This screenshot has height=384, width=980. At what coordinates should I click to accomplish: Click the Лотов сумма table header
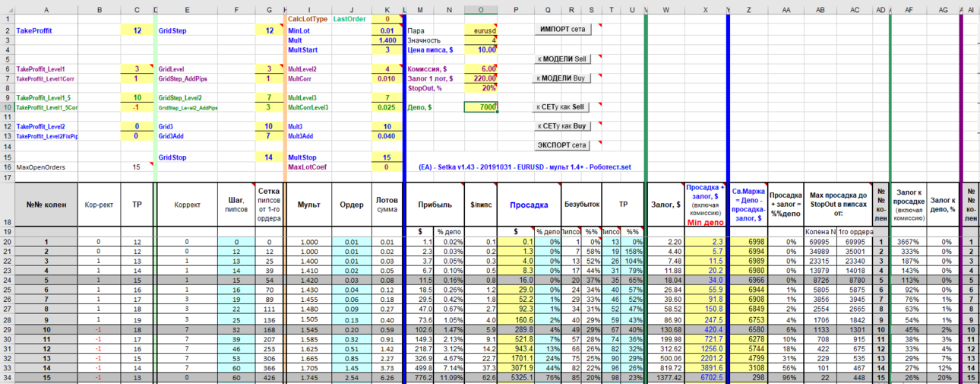pos(387,205)
